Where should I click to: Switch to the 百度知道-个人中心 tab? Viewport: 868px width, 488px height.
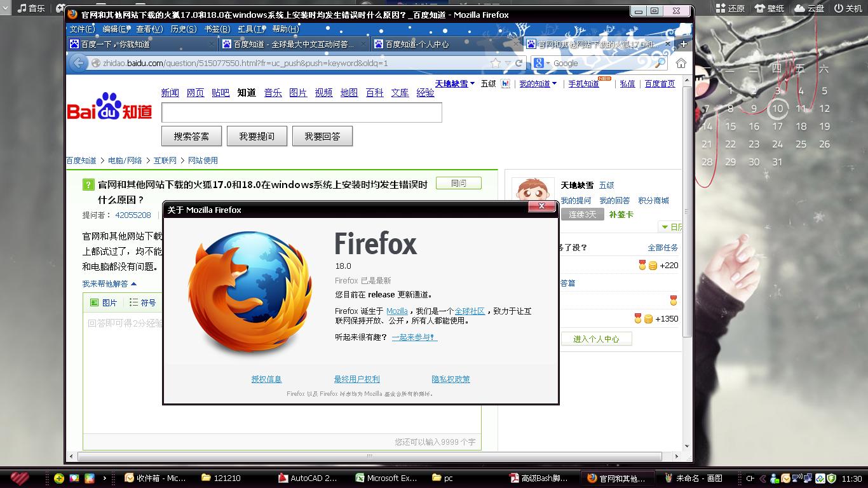tap(447, 44)
